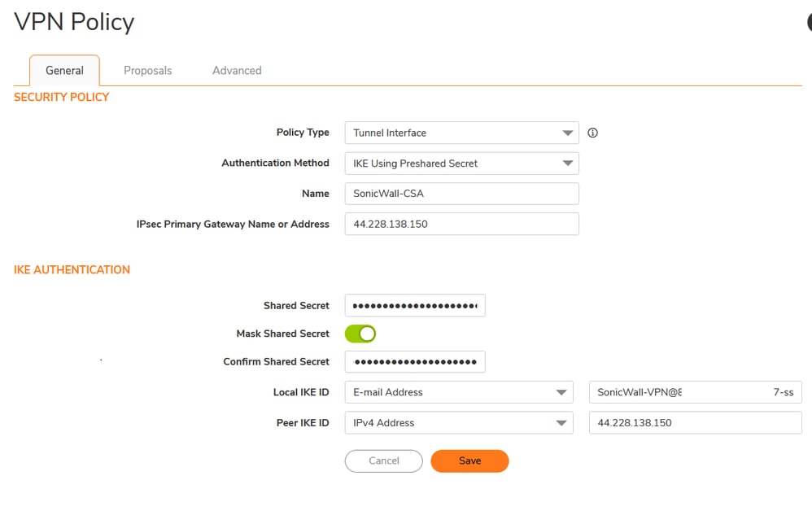Click the Name field containing SonicWall-CSA
This screenshot has width=812, height=515.
tap(461, 194)
